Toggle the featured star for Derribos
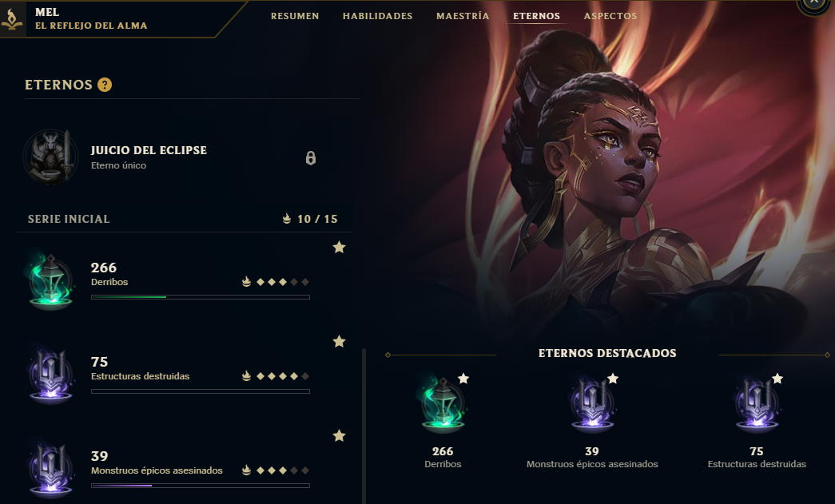This screenshot has width=835, height=504. tap(339, 248)
